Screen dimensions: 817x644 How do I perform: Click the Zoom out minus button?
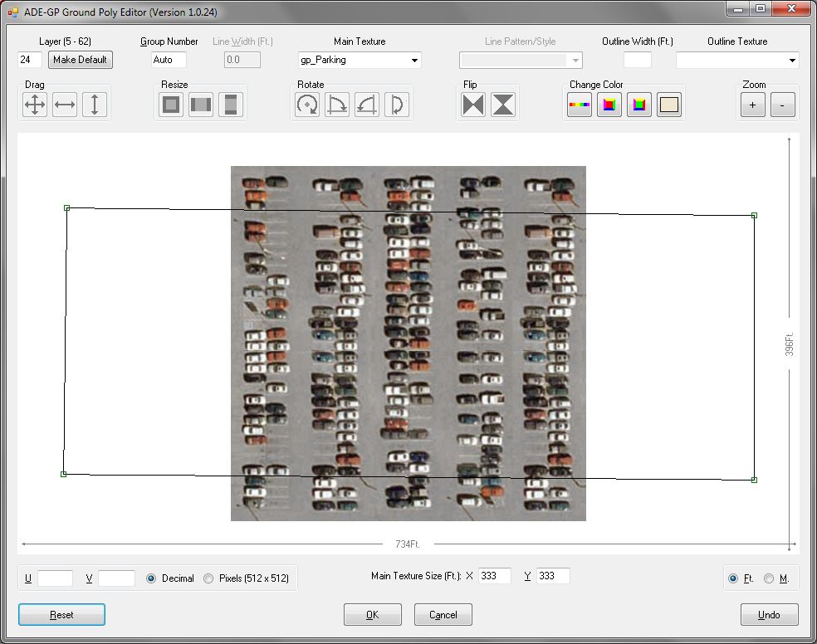pyautogui.click(x=783, y=105)
